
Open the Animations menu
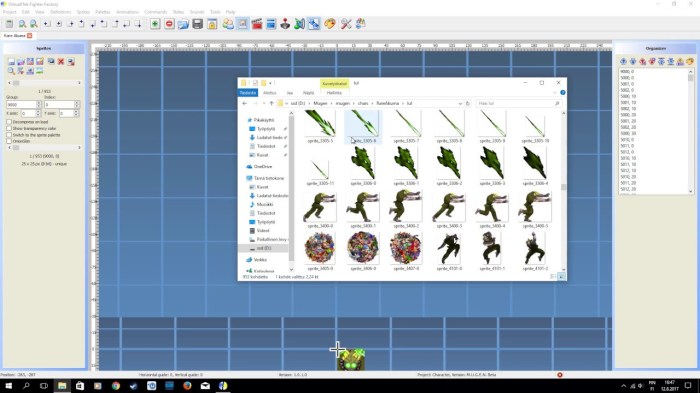(x=127, y=12)
